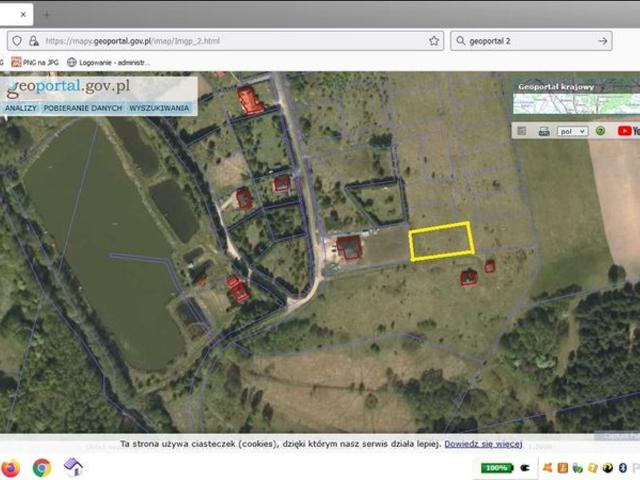Open the purple house taskbar icon

pos(73,467)
